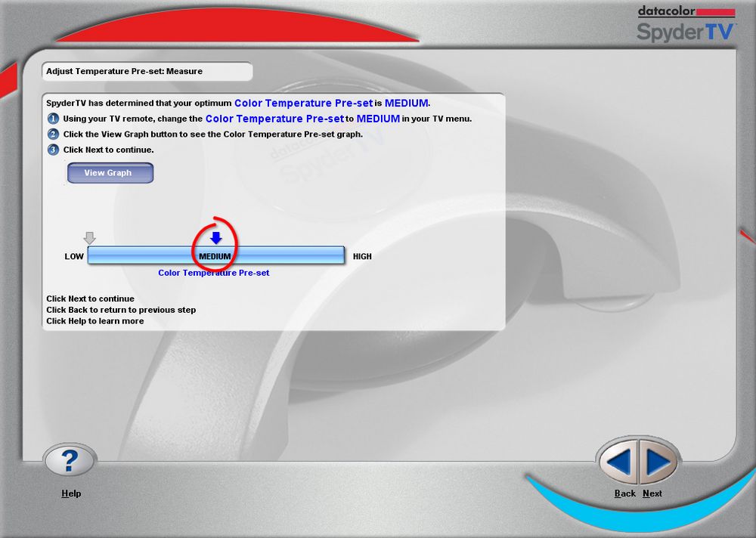The width and height of the screenshot is (756, 538).
Task: Click the HIGH label beside the bar
Action: point(362,256)
